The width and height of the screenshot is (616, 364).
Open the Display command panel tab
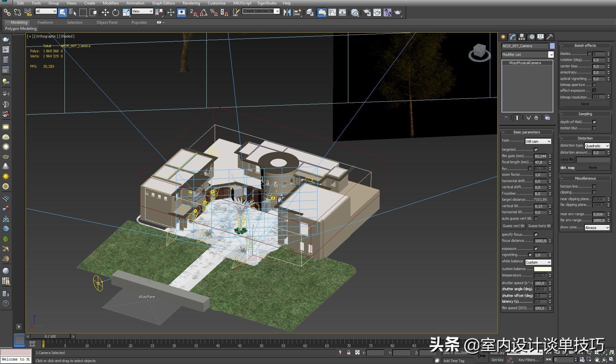(541, 37)
